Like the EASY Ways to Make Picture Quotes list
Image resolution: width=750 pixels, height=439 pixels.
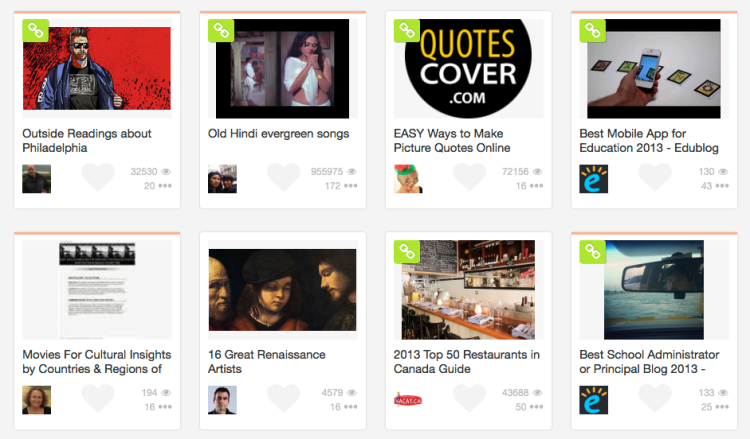click(x=469, y=177)
